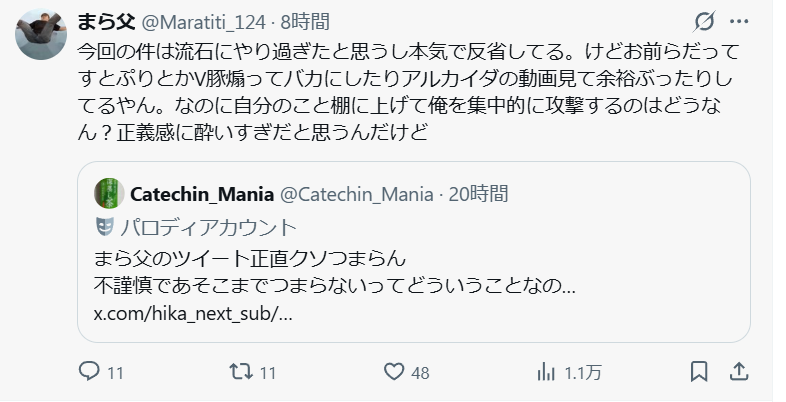Click the reply speech bubble icon
The width and height of the screenshot is (786, 402).
click(89, 371)
